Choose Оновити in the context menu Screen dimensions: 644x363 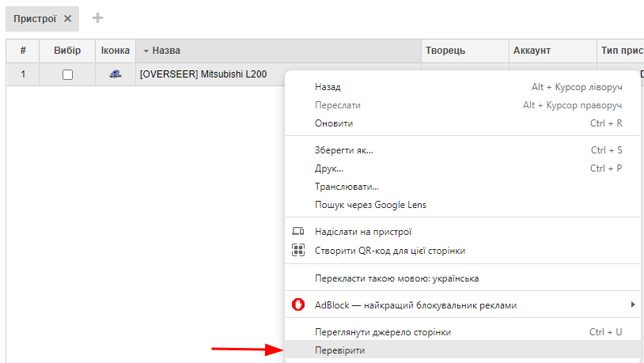[463, 123]
